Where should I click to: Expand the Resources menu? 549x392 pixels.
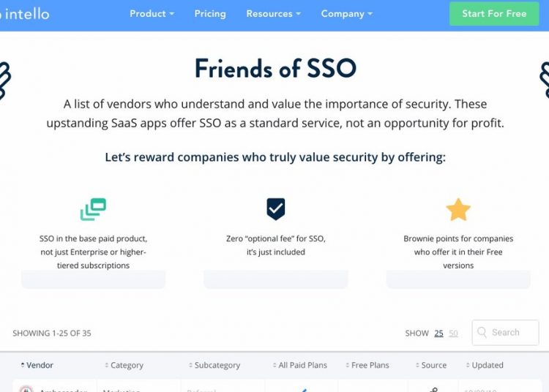coord(274,14)
